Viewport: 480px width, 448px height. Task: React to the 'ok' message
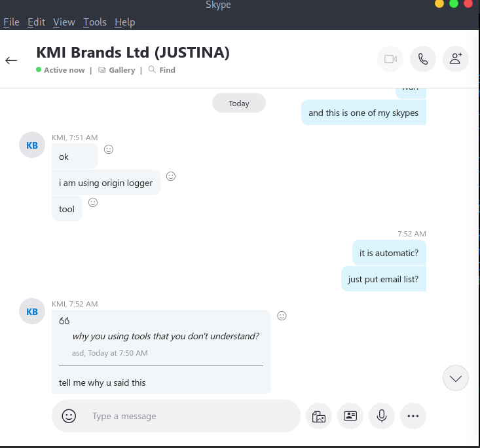[x=109, y=149]
